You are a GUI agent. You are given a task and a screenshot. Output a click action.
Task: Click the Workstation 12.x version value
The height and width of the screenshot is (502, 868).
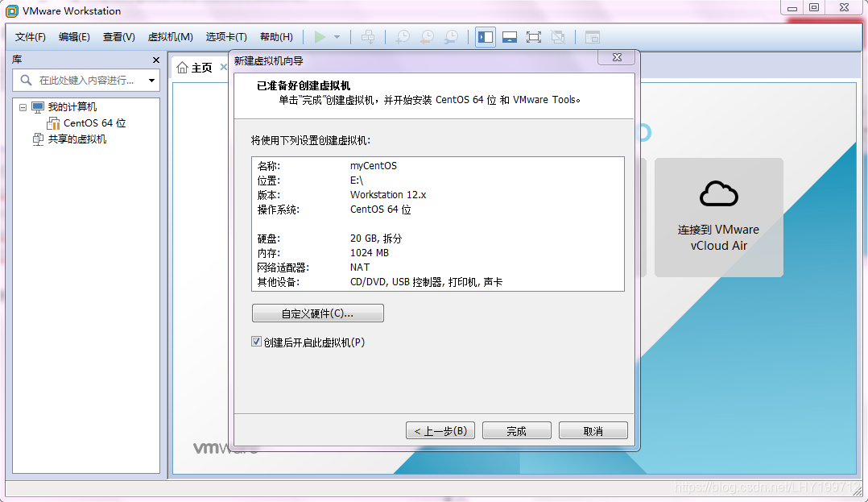(x=388, y=194)
